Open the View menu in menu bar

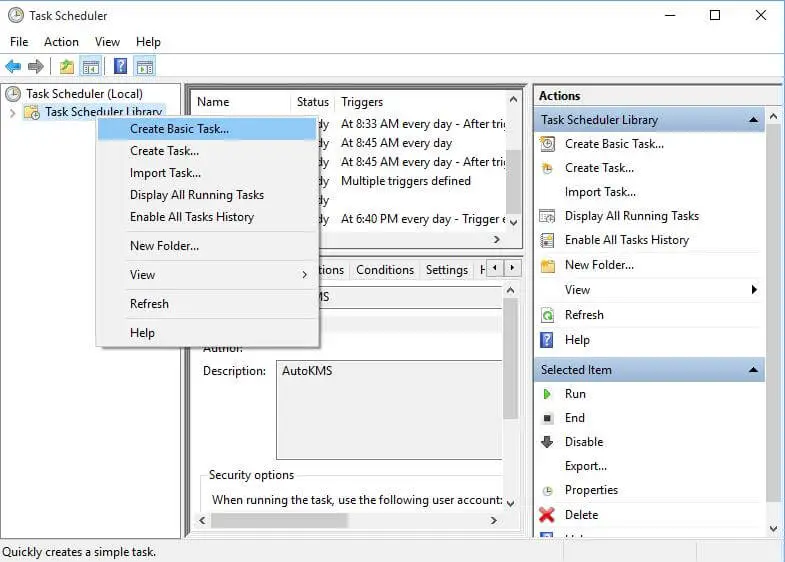pos(107,42)
